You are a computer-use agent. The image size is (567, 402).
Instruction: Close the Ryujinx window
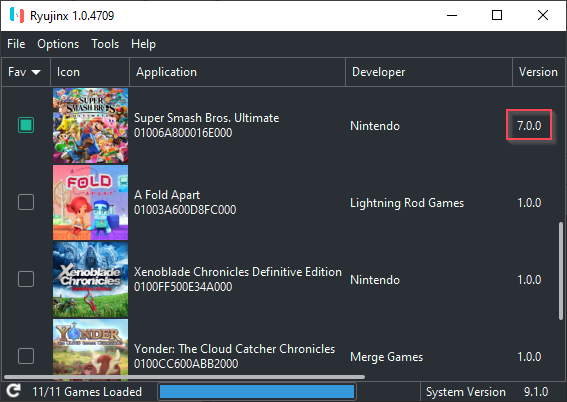coord(543,15)
